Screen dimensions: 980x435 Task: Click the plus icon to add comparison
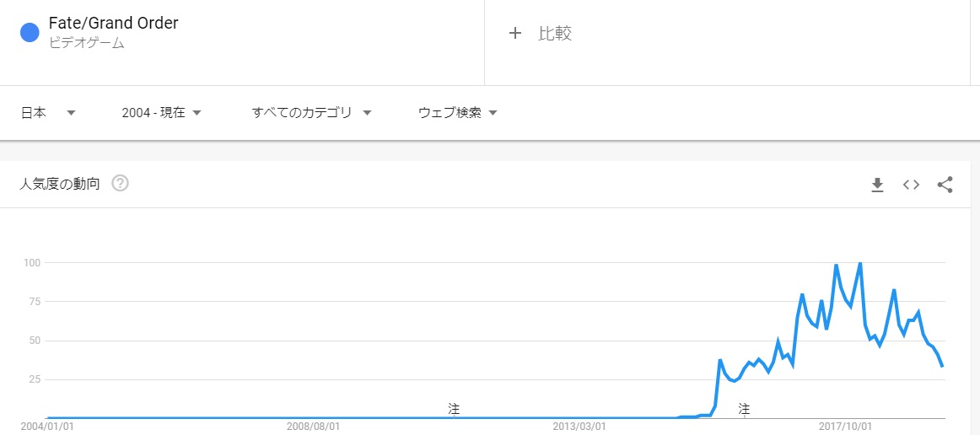coord(515,34)
